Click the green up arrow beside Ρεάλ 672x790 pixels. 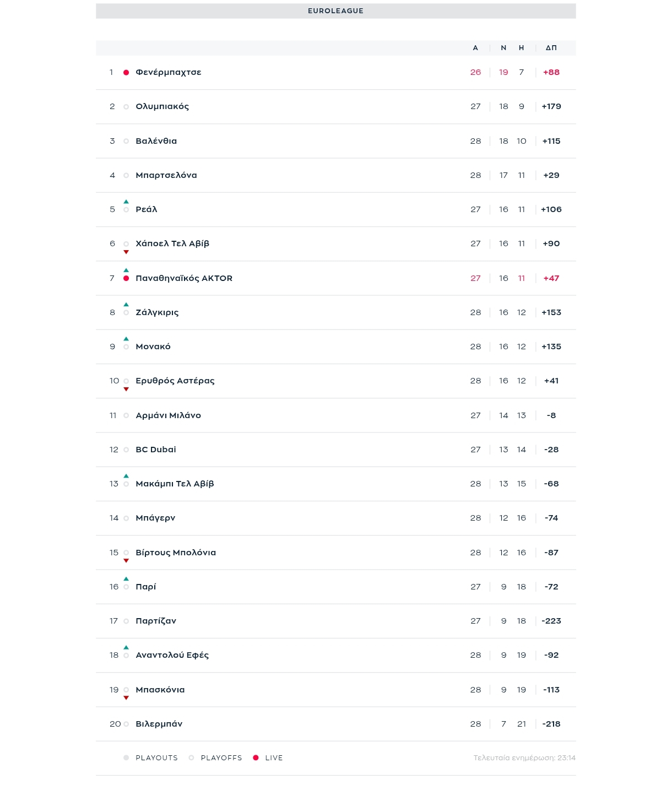[x=126, y=202]
